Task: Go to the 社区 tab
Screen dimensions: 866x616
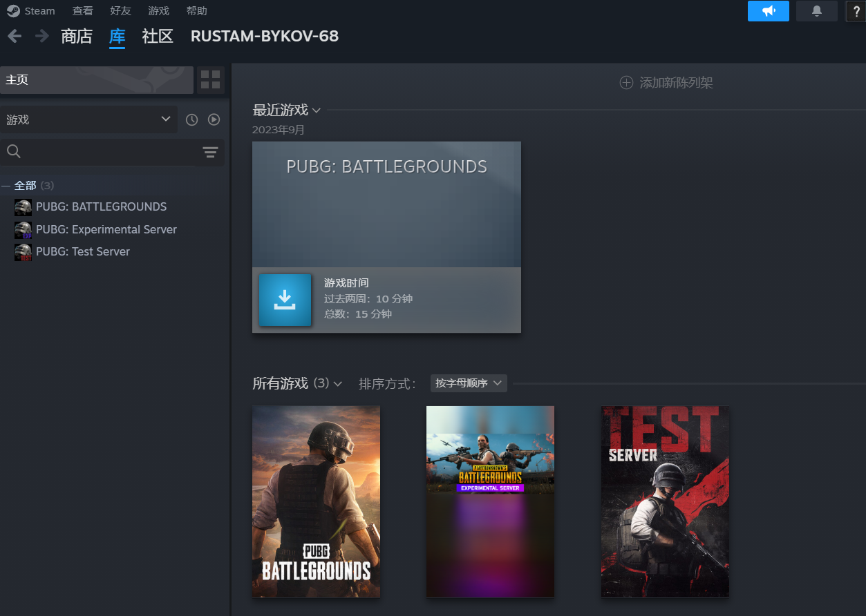Action: (x=157, y=36)
